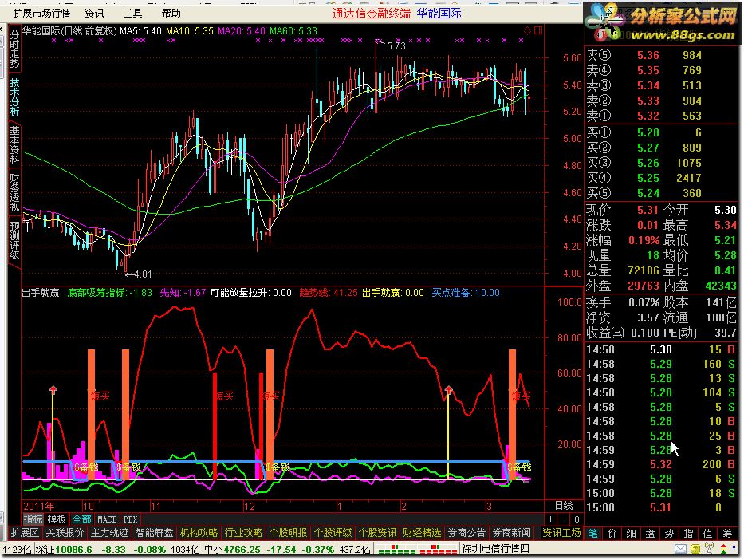Open the 机构攻略 tab
This screenshot has height=560, width=744.
(x=199, y=533)
